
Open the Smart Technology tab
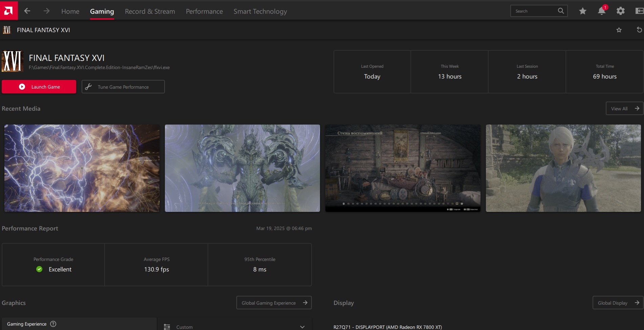click(260, 11)
